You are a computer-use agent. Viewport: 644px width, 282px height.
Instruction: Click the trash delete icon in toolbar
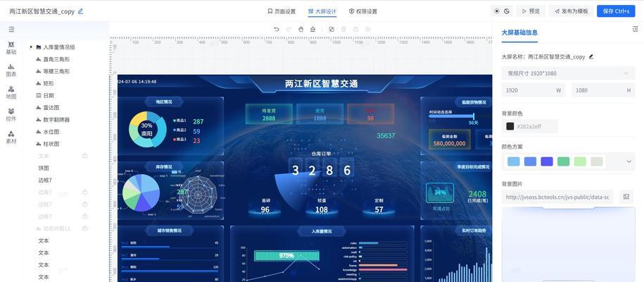coord(343,29)
